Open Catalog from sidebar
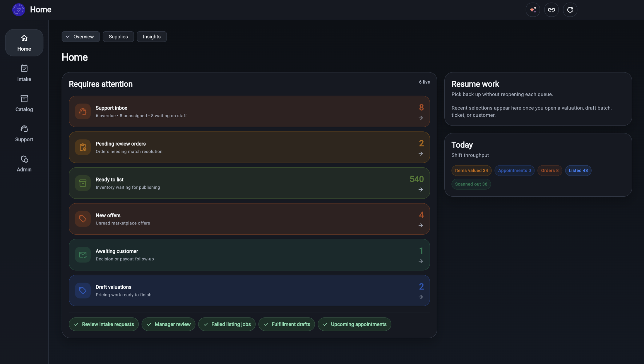644x364 pixels. 24,103
